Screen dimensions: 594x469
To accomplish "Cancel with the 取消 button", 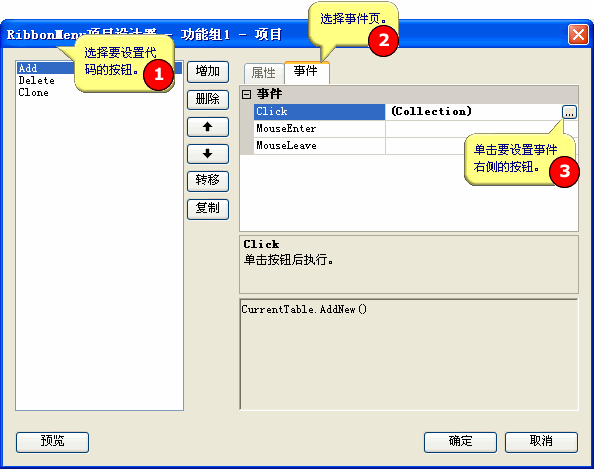I will coord(541,442).
